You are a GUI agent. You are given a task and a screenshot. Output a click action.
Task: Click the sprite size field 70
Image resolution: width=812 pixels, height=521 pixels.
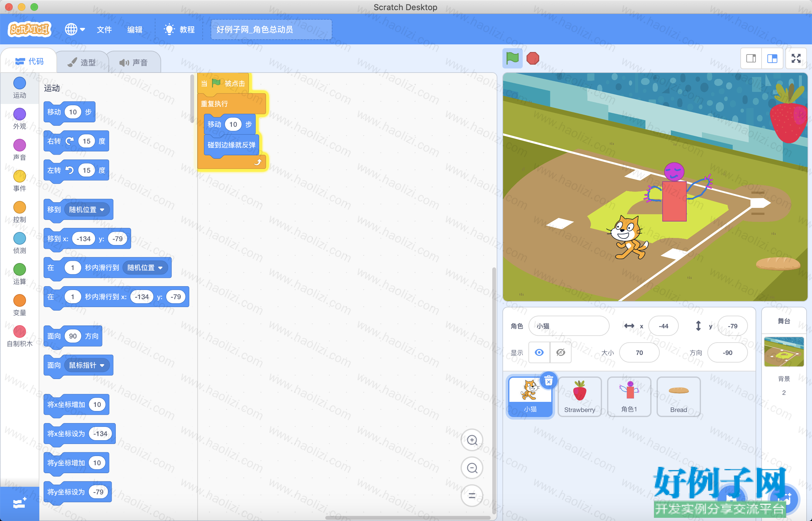(639, 352)
